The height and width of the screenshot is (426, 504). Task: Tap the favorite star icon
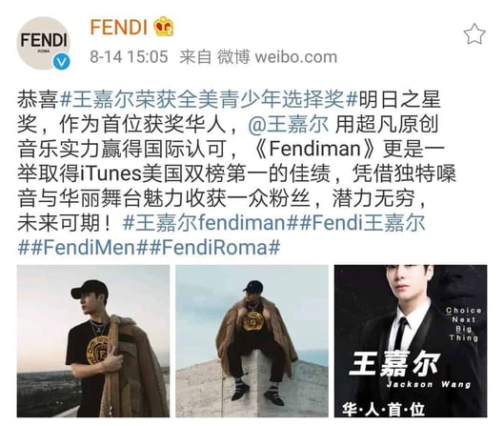[474, 33]
